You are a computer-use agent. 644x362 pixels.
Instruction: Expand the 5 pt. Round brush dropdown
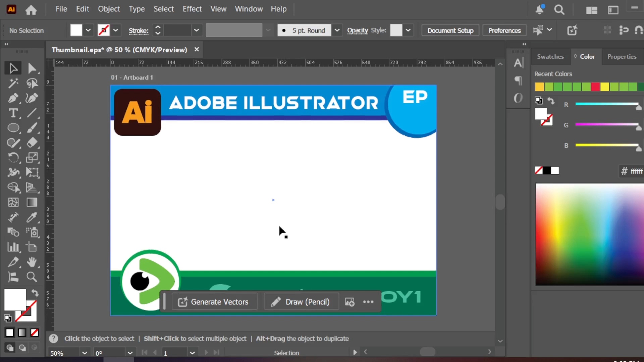pyautogui.click(x=337, y=30)
